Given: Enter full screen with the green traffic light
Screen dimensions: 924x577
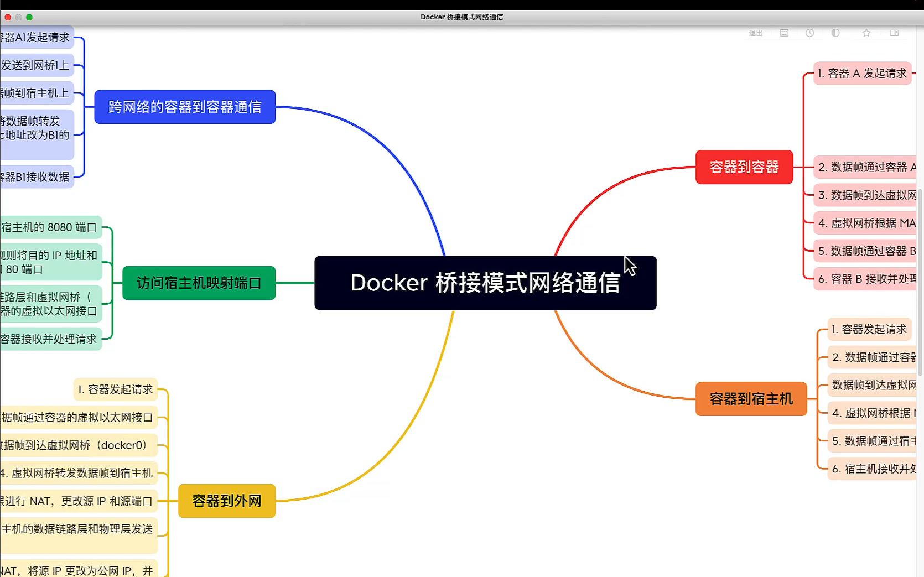Looking at the screenshot, I should pos(28,17).
